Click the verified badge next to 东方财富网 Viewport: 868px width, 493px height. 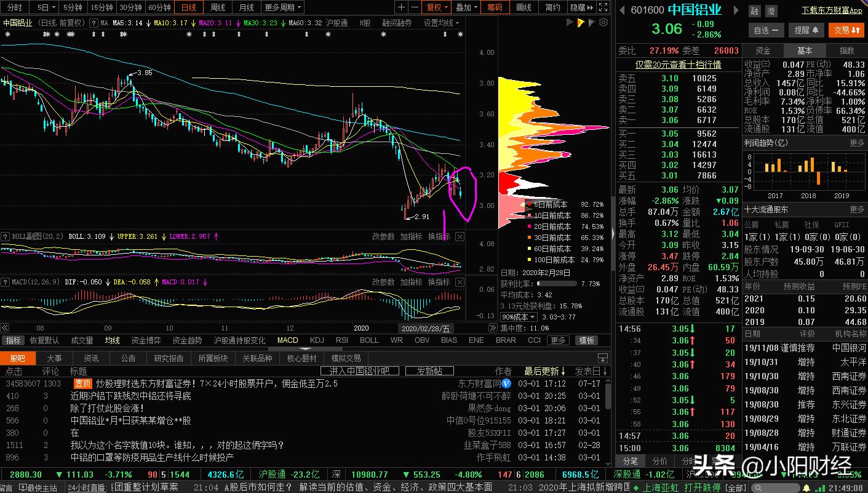click(x=507, y=383)
